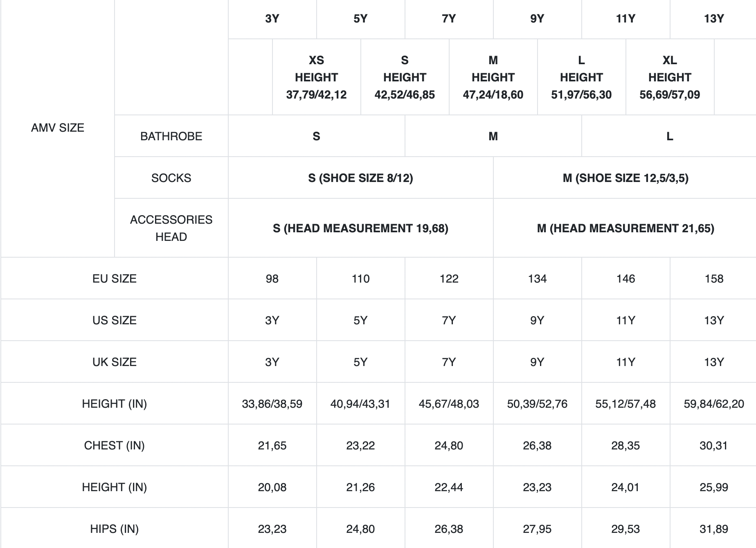The width and height of the screenshot is (756, 548).
Task: Click the SOCKS row label
Action: click(x=171, y=178)
